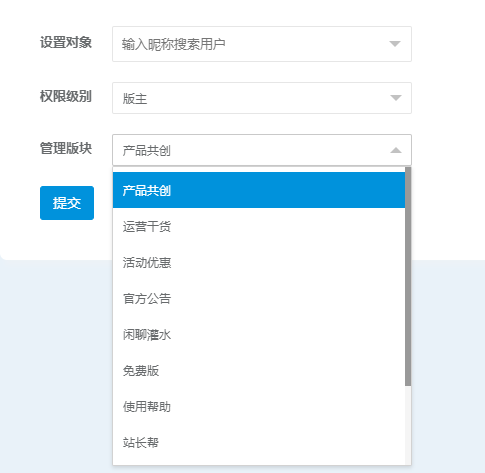The width and height of the screenshot is (485, 473).
Task: Open the 权限级别 combo box showing 版主
Action: point(262,98)
